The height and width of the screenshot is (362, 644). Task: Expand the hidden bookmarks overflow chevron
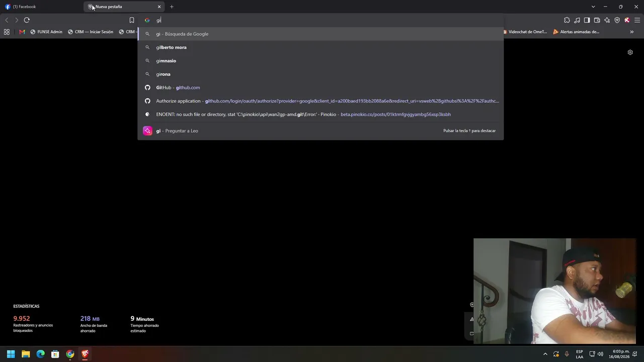pos(632,32)
